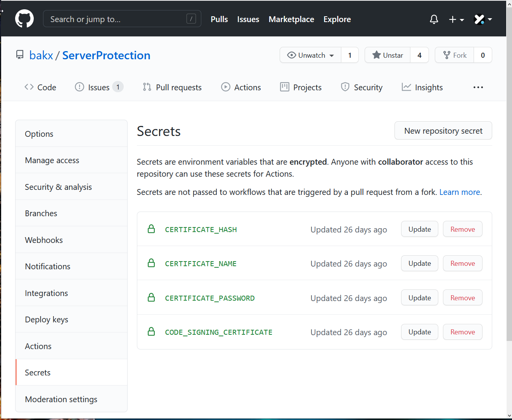The width and height of the screenshot is (512, 420).
Task: Click the repository book icon
Action: click(x=20, y=55)
